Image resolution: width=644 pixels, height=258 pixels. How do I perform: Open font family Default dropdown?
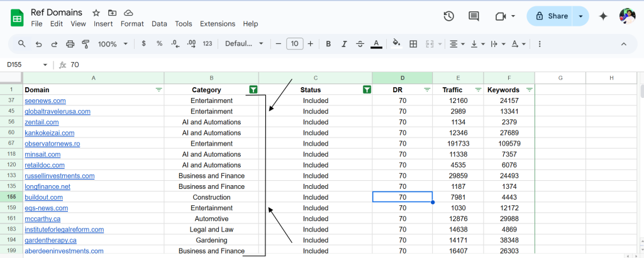244,44
